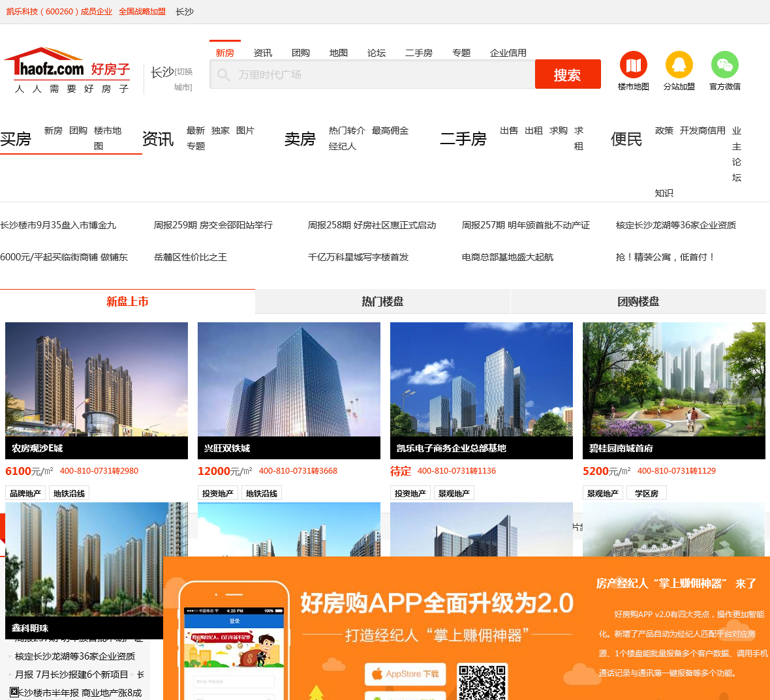The height and width of the screenshot is (700, 770).
Task: Open 岳麓区性价比之王 headline
Action: tap(191, 257)
